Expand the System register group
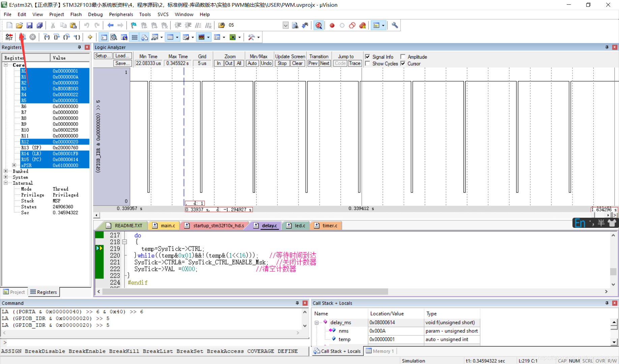The height and width of the screenshot is (364, 619). (6, 177)
